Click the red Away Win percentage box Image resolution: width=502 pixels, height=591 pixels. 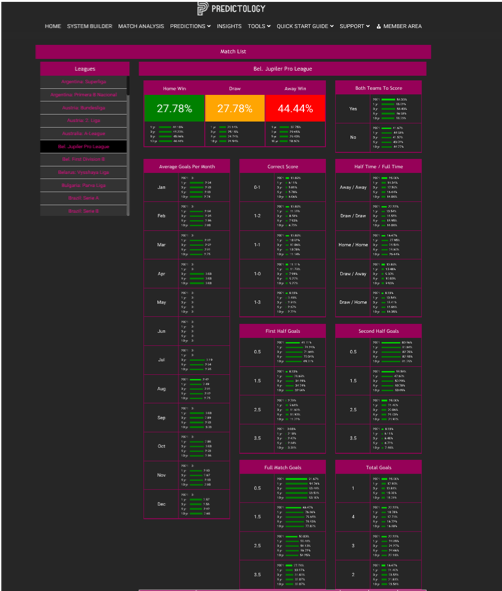(x=295, y=109)
